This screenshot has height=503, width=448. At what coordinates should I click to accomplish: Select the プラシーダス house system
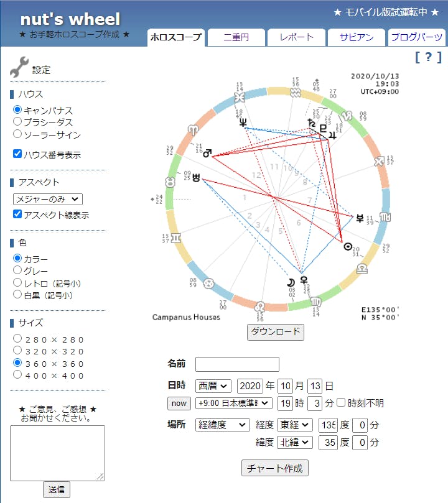click(17, 122)
